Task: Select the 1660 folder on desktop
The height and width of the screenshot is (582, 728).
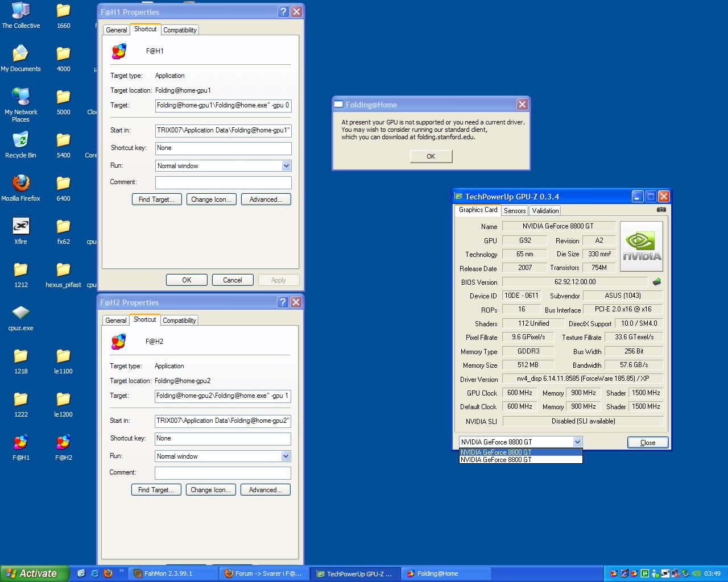Action: 64,15
